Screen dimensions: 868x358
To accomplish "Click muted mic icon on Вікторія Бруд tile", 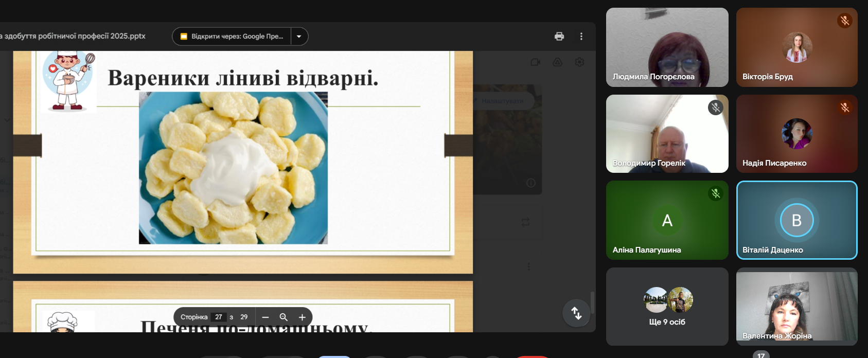I will pyautogui.click(x=844, y=21).
